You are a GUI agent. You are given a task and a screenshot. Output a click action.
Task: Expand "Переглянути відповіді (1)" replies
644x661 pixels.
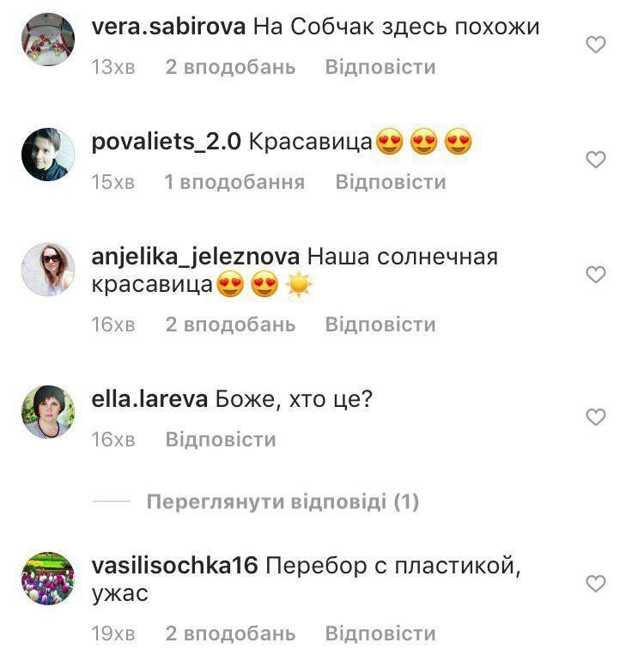point(283,501)
